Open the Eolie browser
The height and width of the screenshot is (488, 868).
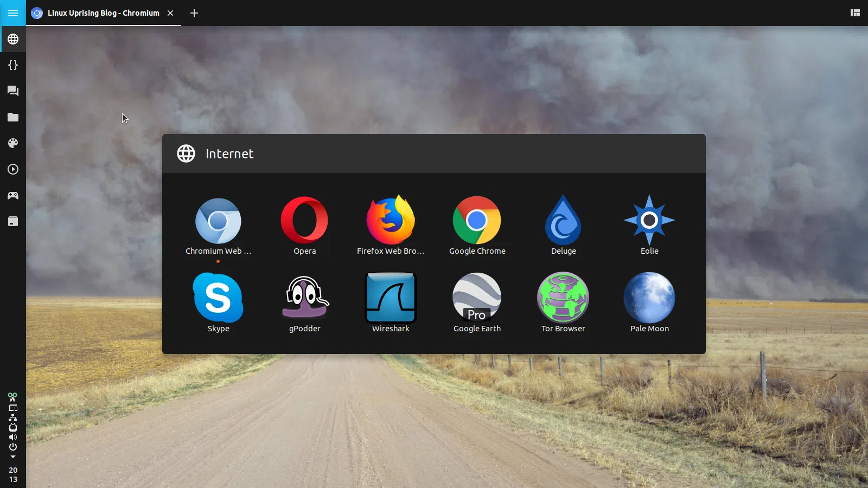[649, 221]
